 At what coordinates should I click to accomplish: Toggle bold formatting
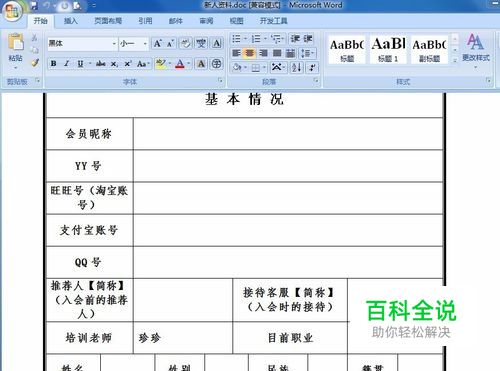click(53, 64)
